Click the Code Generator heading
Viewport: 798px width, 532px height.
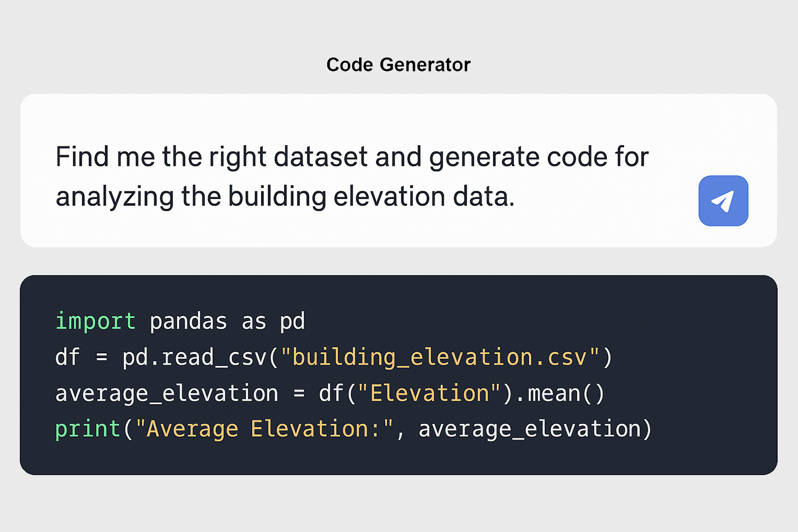point(398,65)
